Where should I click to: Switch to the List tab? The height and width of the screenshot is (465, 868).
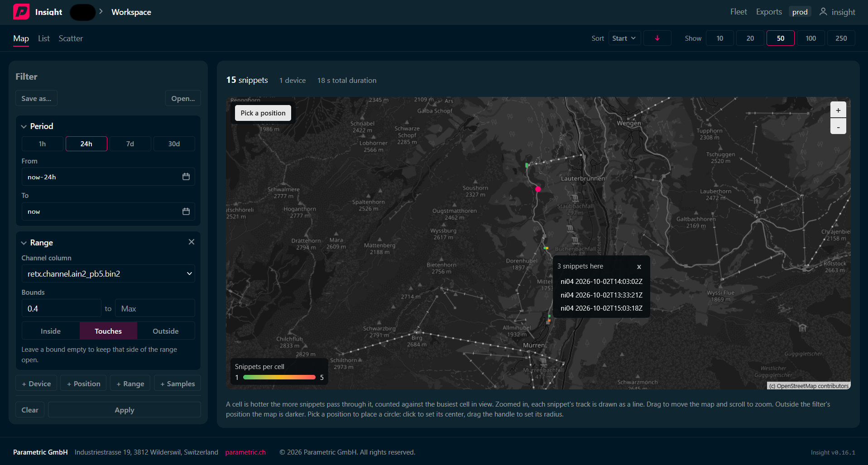point(44,38)
